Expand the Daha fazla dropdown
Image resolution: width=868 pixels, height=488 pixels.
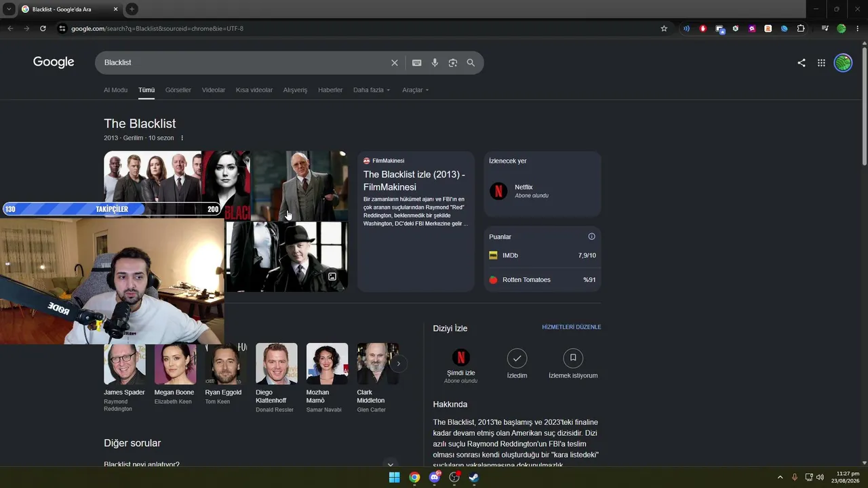(x=372, y=90)
